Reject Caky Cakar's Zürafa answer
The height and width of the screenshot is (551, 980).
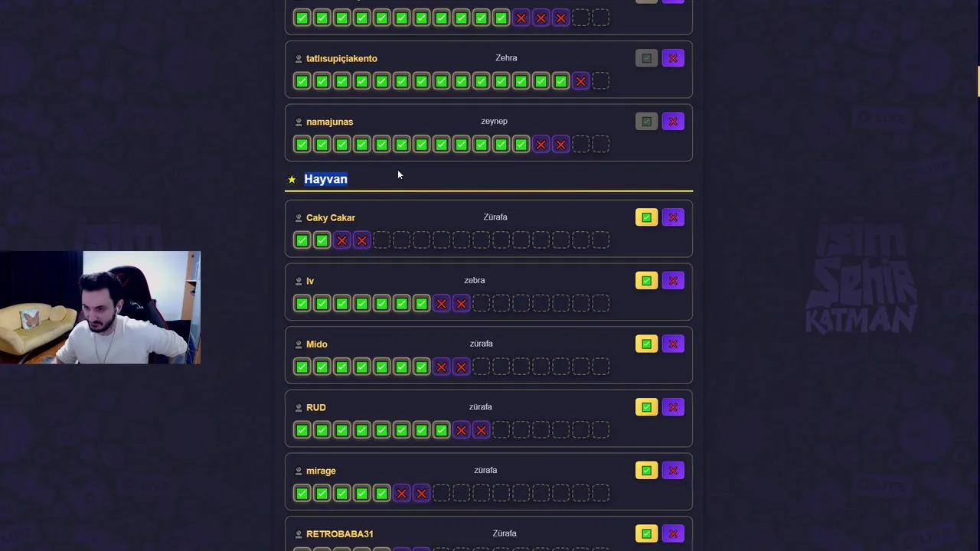(673, 217)
